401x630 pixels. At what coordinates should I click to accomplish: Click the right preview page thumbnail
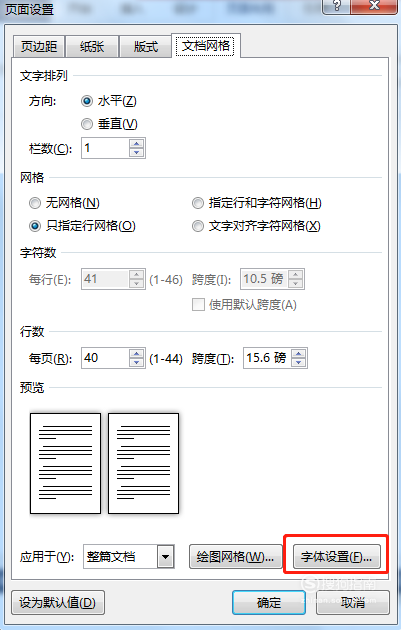[143, 463]
